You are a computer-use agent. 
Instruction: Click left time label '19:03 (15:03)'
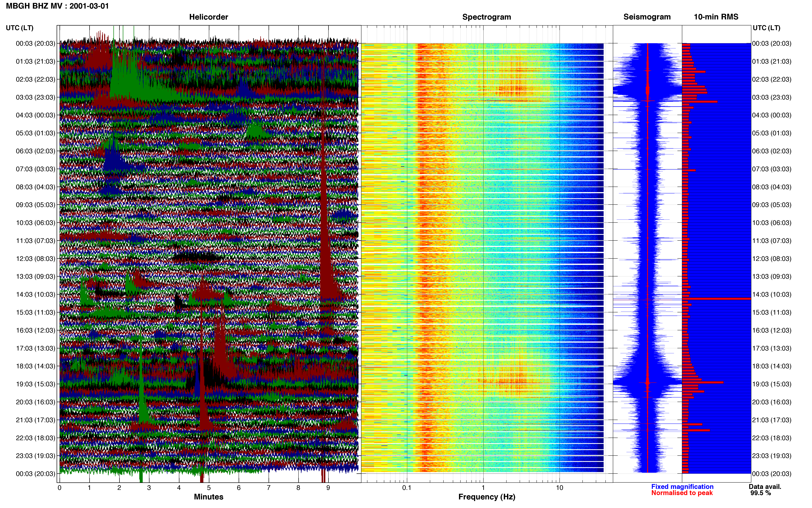(35, 384)
